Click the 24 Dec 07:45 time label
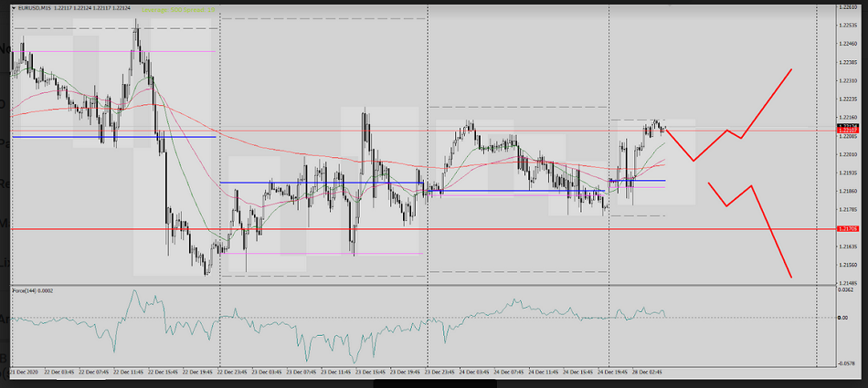 508,372
